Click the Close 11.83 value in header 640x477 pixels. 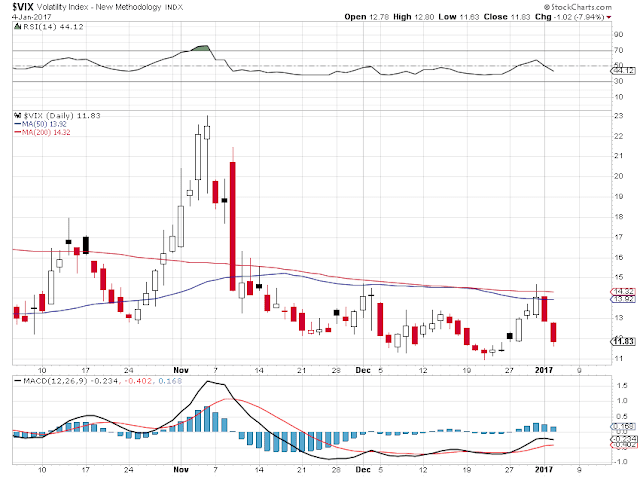pos(507,17)
